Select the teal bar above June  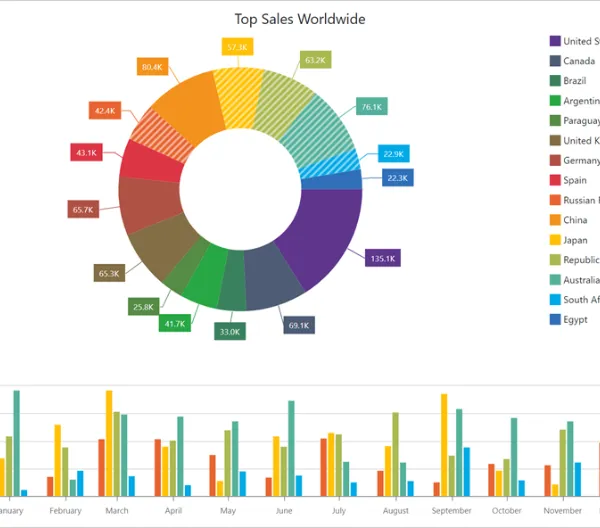coord(291,448)
